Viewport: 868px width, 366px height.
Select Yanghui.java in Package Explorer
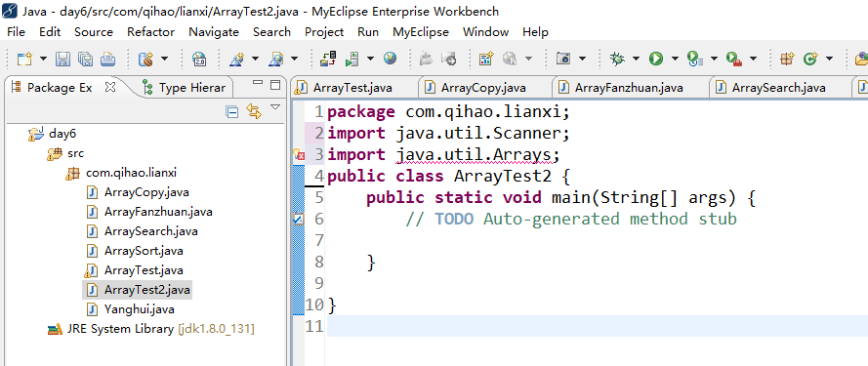coord(139,308)
